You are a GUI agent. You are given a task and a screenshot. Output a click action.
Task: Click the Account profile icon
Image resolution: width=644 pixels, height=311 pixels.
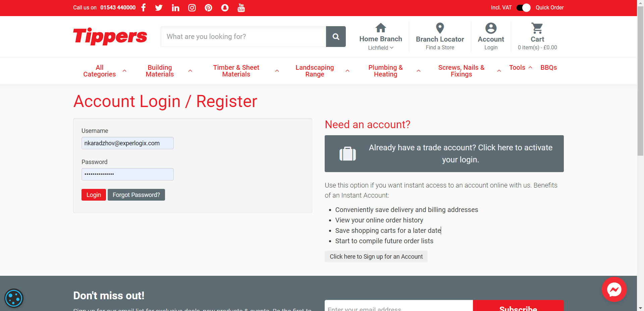click(x=491, y=28)
